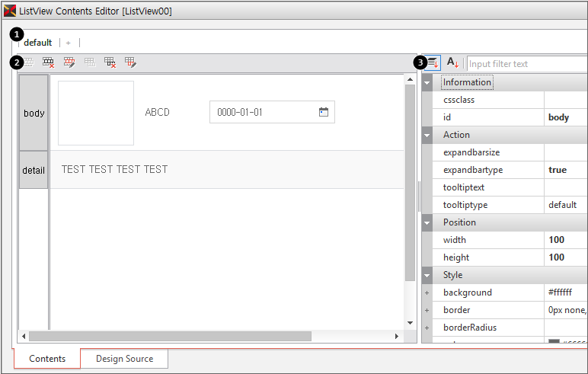Screen dimensions: 588x374
Task: Select the default format tab
Action: [38, 43]
